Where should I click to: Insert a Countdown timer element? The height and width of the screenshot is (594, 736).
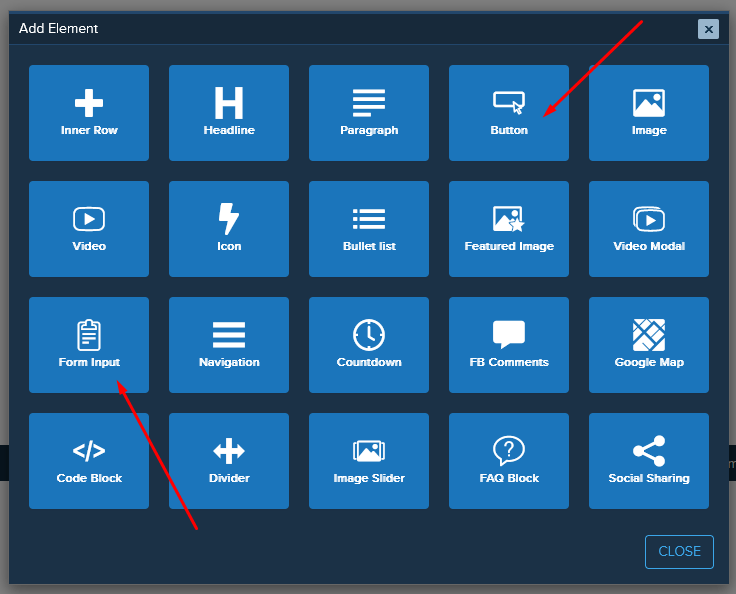point(369,345)
